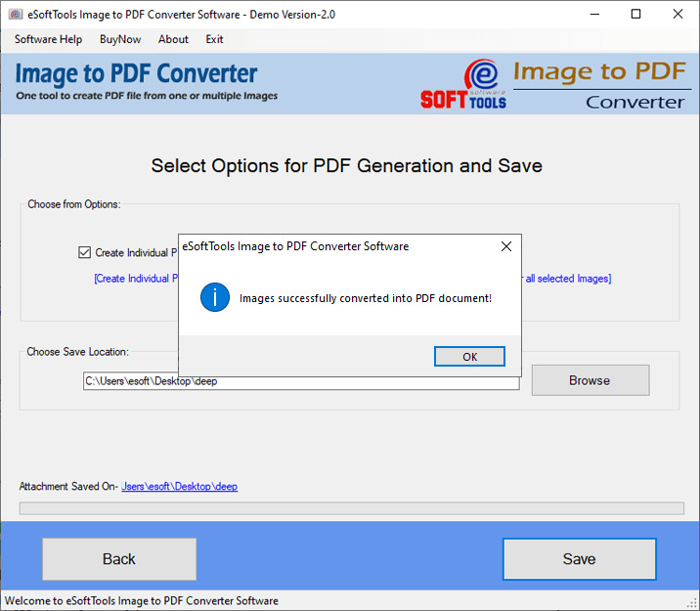Image resolution: width=700 pixels, height=611 pixels.
Task: Click the save location path field
Action: pos(301,381)
